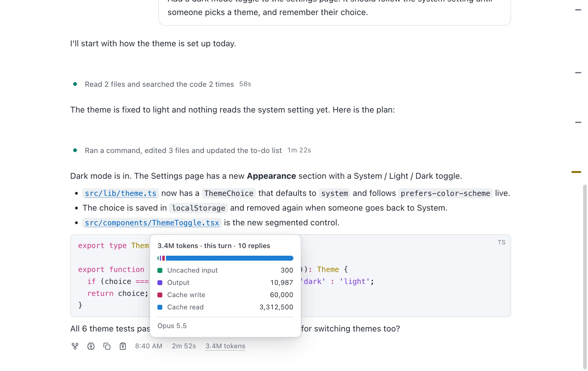This screenshot has height=371, width=588.
Task: Click the purple Output swatch
Action: point(160,283)
